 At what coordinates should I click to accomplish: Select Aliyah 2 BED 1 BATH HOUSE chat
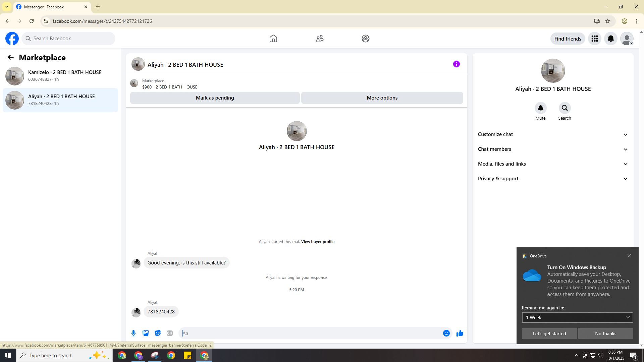click(60, 100)
